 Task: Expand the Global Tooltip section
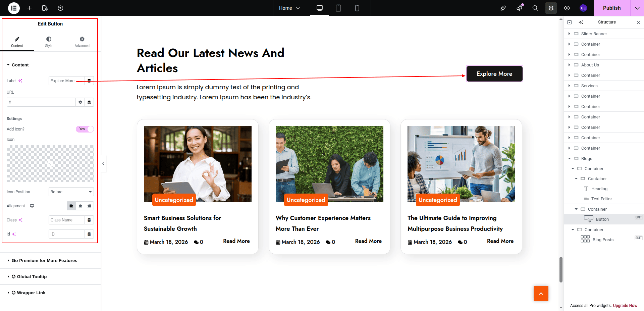pyautogui.click(x=50, y=277)
